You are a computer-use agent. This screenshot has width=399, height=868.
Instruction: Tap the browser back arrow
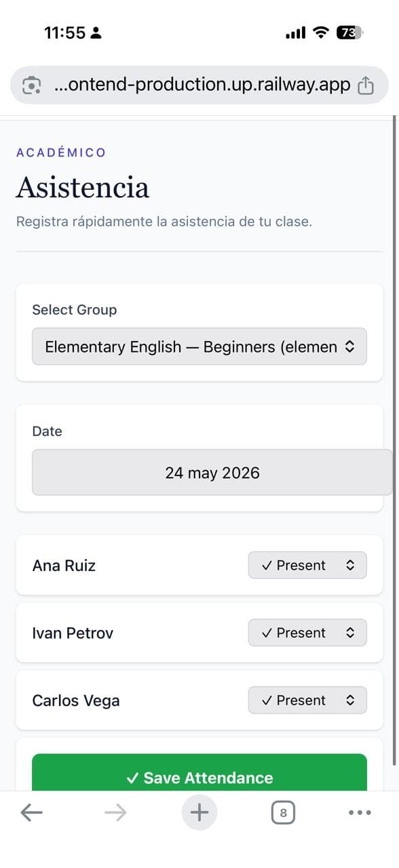[x=31, y=812]
